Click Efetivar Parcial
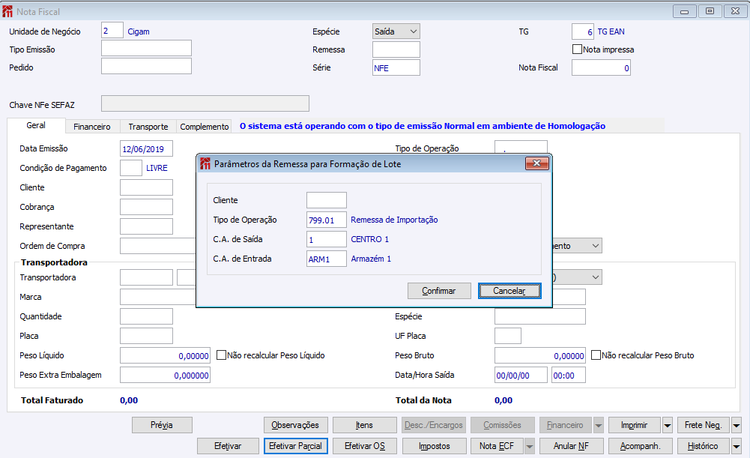The height and width of the screenshot is (458, 750). (296, 446)
